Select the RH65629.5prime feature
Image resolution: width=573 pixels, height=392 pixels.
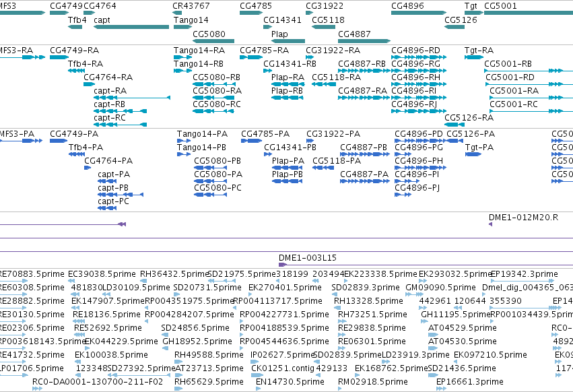coord(178,389)
